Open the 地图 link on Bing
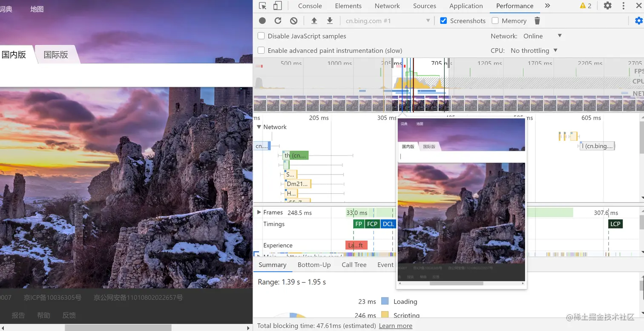 37,9
